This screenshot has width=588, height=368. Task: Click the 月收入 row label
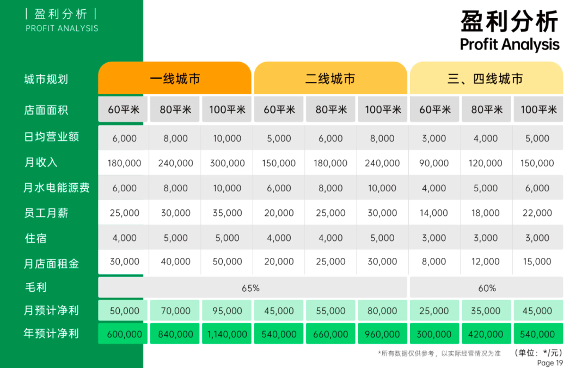[41, 162]
